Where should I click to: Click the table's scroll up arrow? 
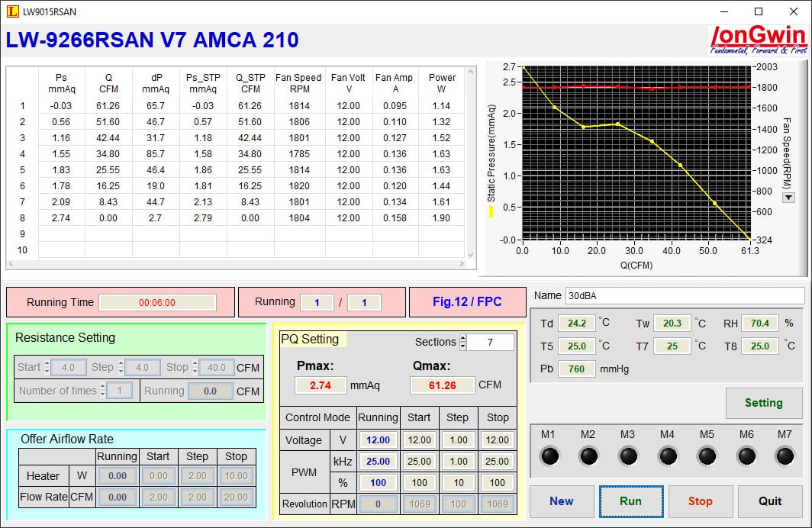click(471, 72)
